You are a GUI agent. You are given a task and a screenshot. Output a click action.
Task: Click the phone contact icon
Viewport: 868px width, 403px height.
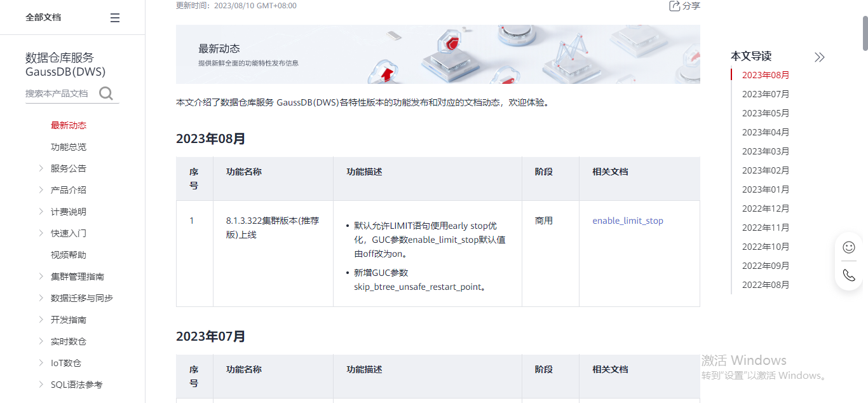click(849, 275)
